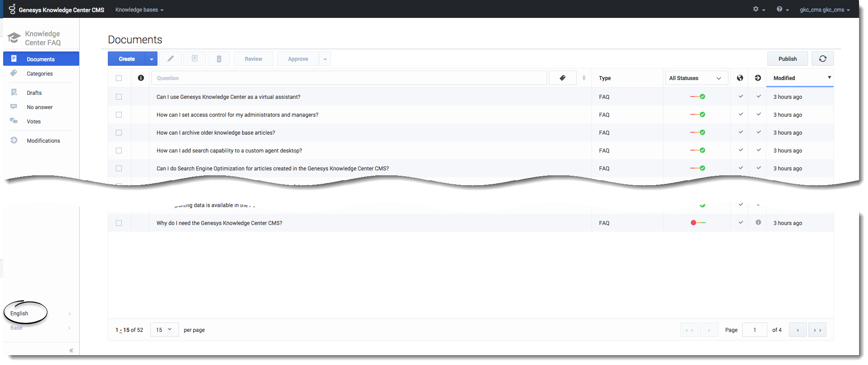Open 'Why do I need the Genesys' question
This screenshot has width=868, height=365.
click(x=219, y=223)
